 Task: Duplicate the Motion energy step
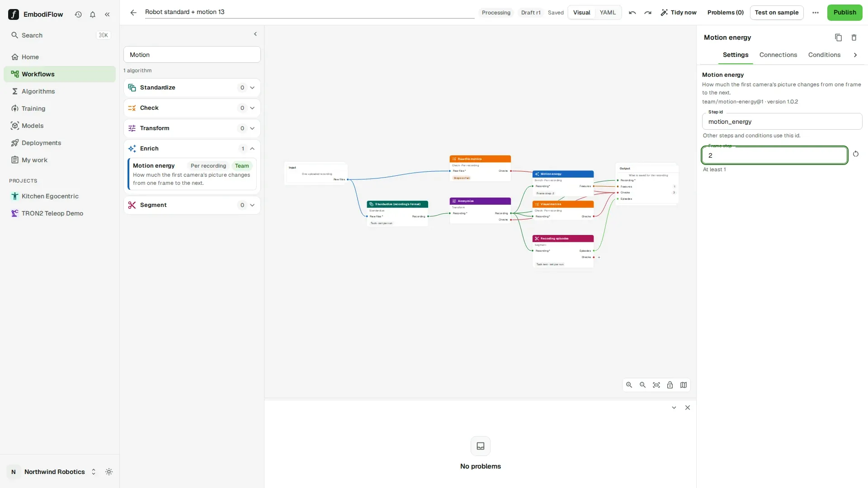tap(838, 38)
